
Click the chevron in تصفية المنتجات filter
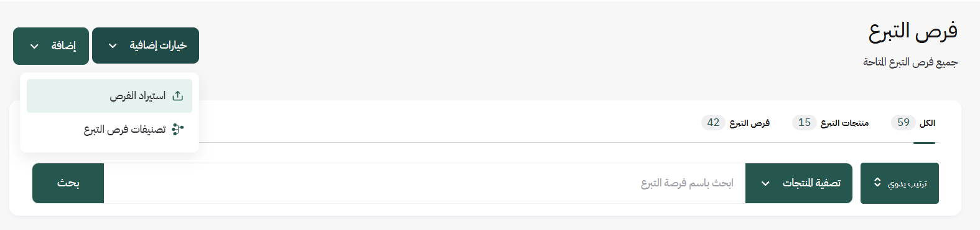point(765,183)
